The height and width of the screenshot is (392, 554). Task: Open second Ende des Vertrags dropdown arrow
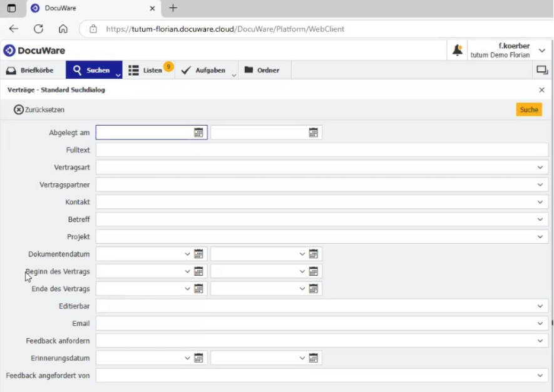[302, 289]
